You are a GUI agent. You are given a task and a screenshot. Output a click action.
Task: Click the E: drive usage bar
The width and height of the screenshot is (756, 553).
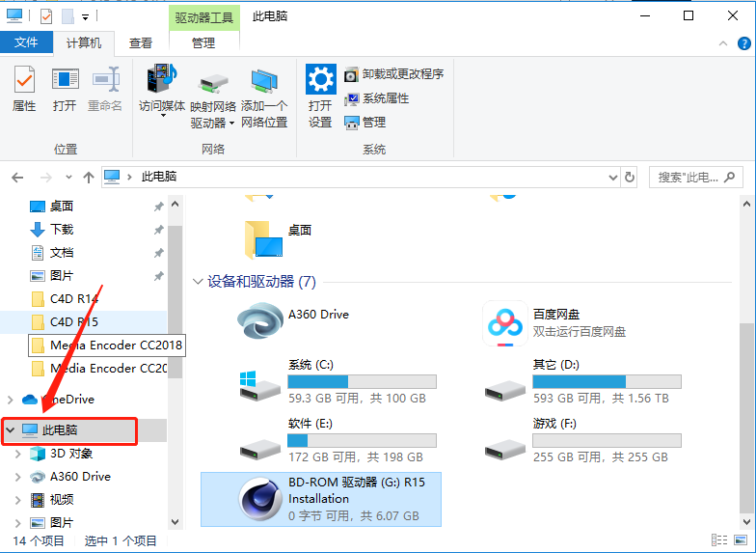[363, 440]
